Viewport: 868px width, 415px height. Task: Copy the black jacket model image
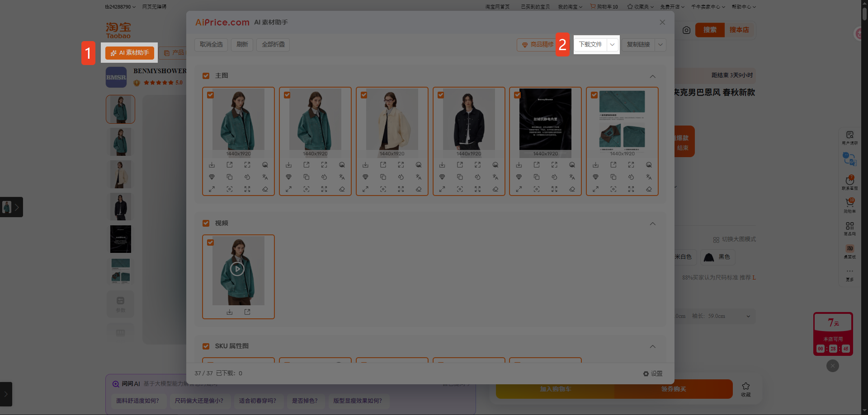[460, 177]
